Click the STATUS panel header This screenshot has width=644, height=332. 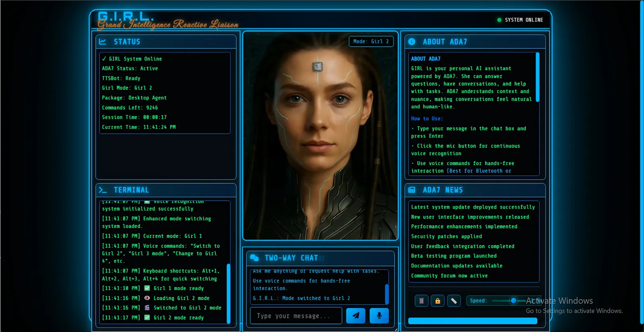point(166,41)
